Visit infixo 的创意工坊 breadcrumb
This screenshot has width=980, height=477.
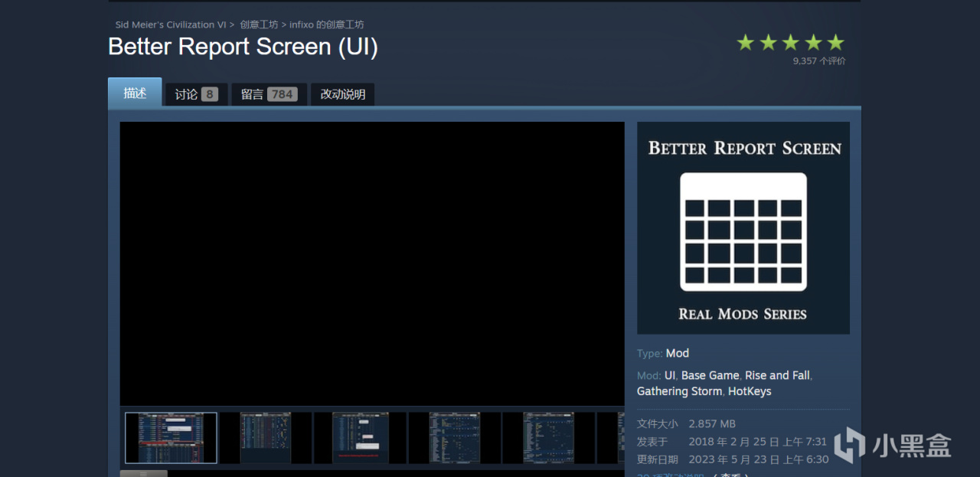(x=326, y=25)
